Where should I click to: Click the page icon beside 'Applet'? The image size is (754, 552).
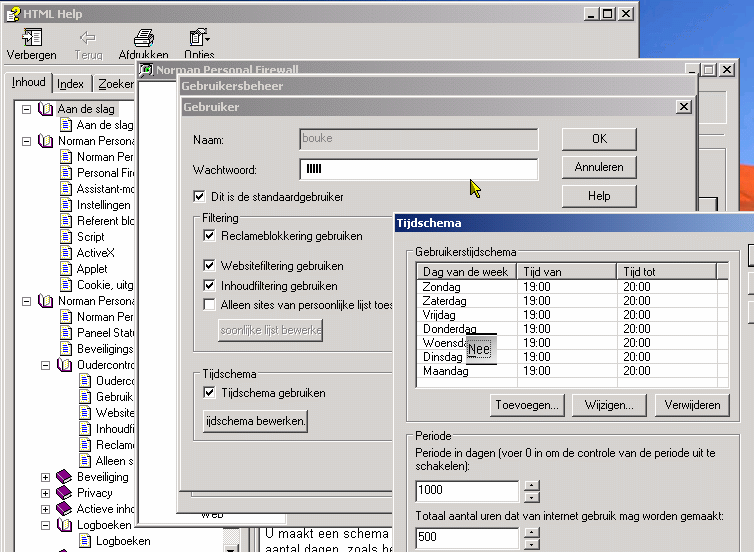(x=66, y=269)
